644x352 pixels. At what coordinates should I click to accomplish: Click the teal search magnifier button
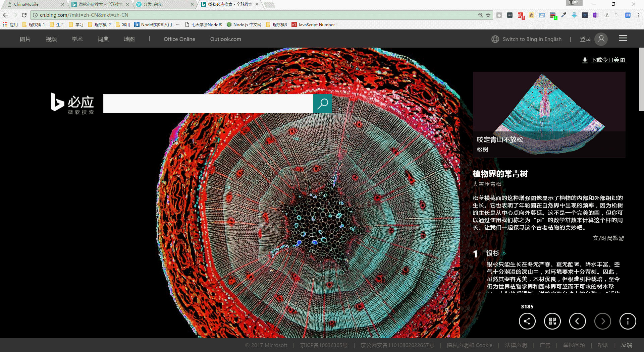(x=323, y=104)
